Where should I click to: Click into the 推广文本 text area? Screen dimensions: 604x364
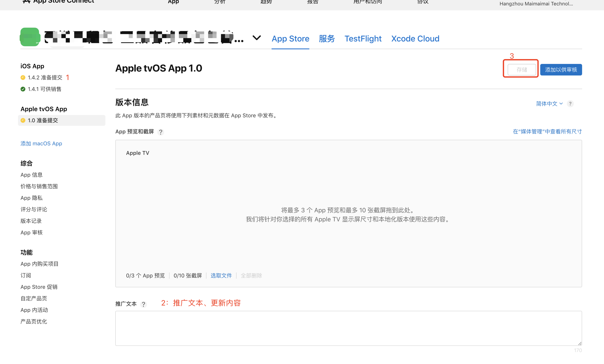(348, 328)
